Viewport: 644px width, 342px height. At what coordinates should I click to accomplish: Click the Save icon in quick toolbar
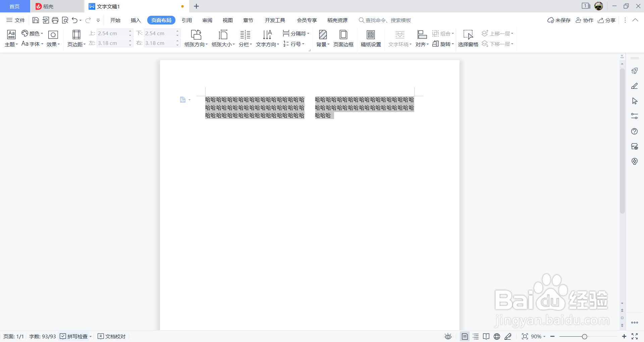point(36,20)
